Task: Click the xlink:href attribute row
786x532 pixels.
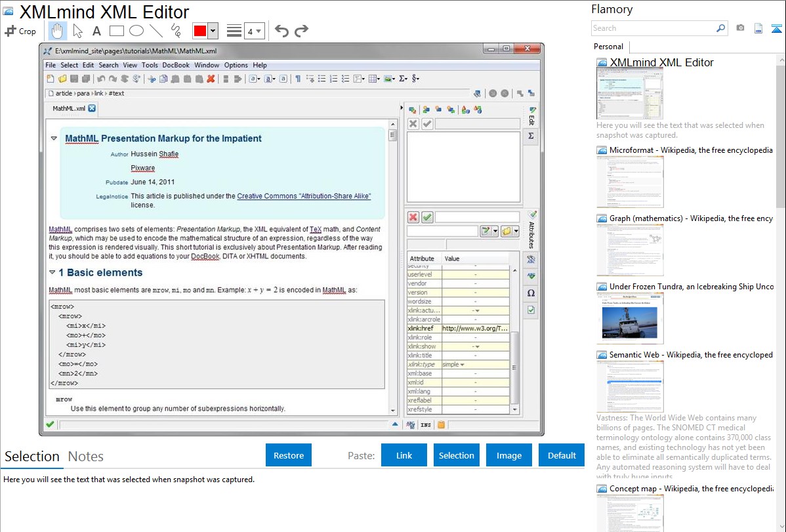Action: [x=458, y=329]
